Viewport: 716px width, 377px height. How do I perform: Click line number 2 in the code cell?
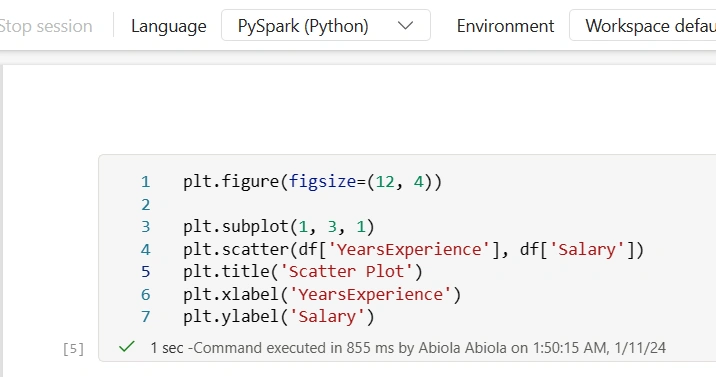[146, 204]
